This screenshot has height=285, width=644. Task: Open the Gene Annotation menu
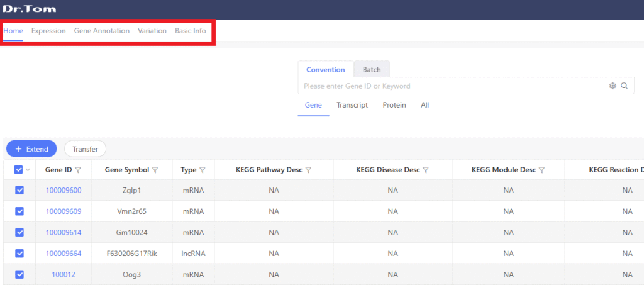pos(102,31)
